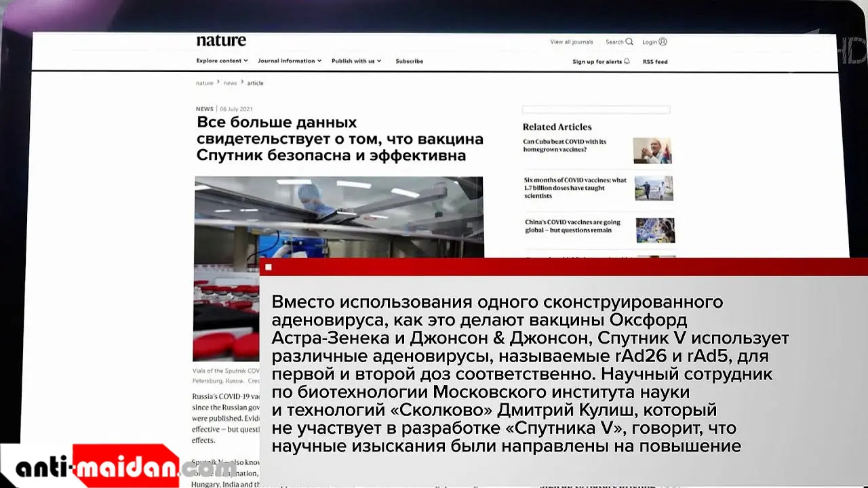Click the nature logo
This screenshot has width=868, height=488.
[x=221, y=41]
